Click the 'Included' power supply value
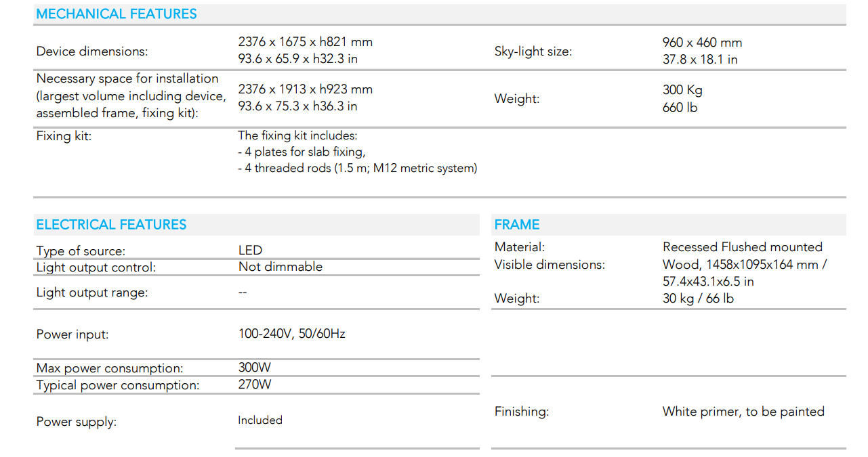Screen dimensions: 868x457 click(x=260, y=420)
